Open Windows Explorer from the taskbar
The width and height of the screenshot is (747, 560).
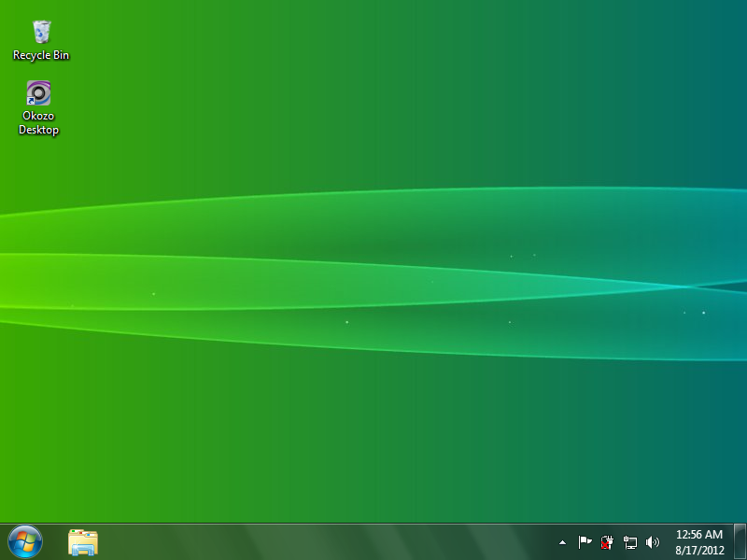pyautogui.click(x=83, y=542)
